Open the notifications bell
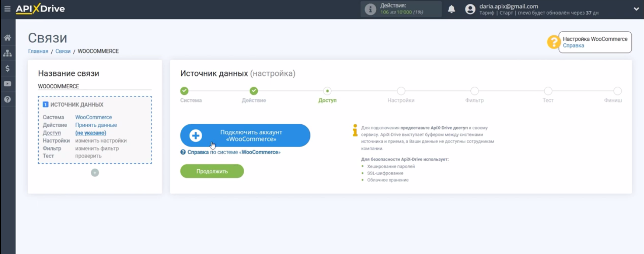The height and width of the screenshot is (254, 644). pos(451,9)
